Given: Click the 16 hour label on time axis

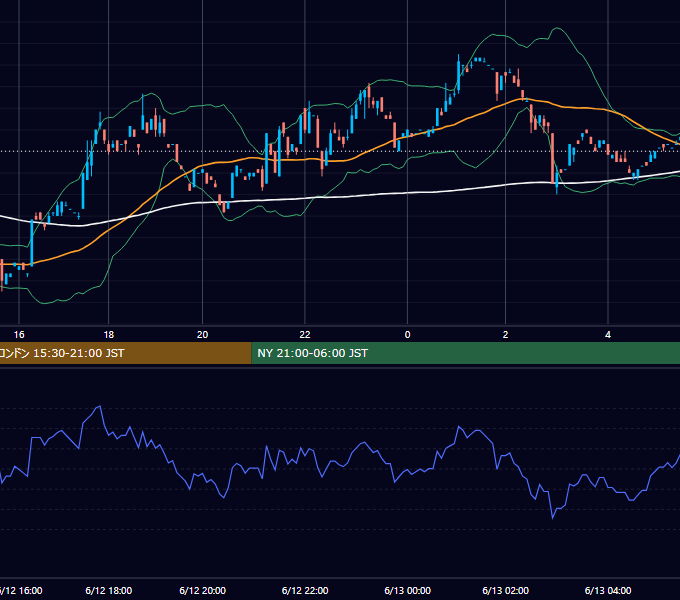Looking at the screenshot, I should pyautogui.click(x=19, y=335).
